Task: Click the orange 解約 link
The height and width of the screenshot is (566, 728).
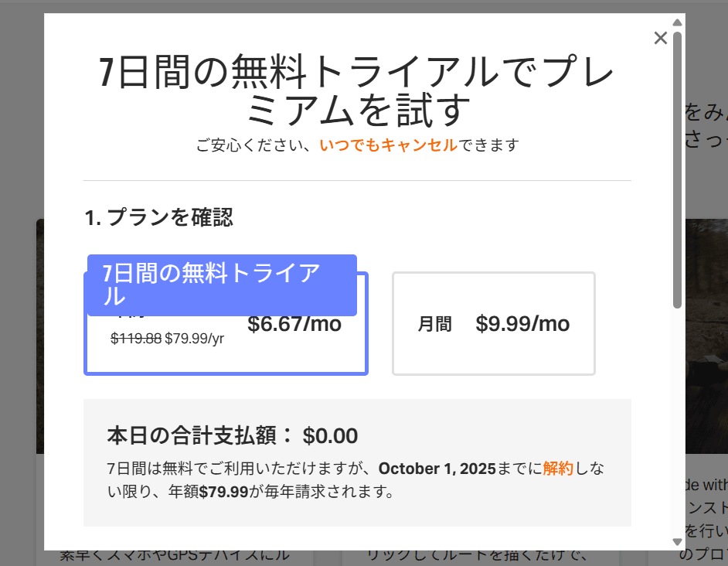Action: [x=558, y=469]
